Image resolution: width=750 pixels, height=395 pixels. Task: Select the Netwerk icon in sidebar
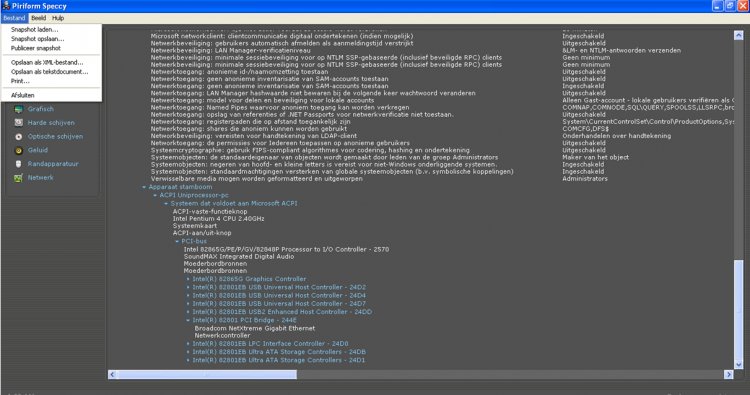(19, 178)
